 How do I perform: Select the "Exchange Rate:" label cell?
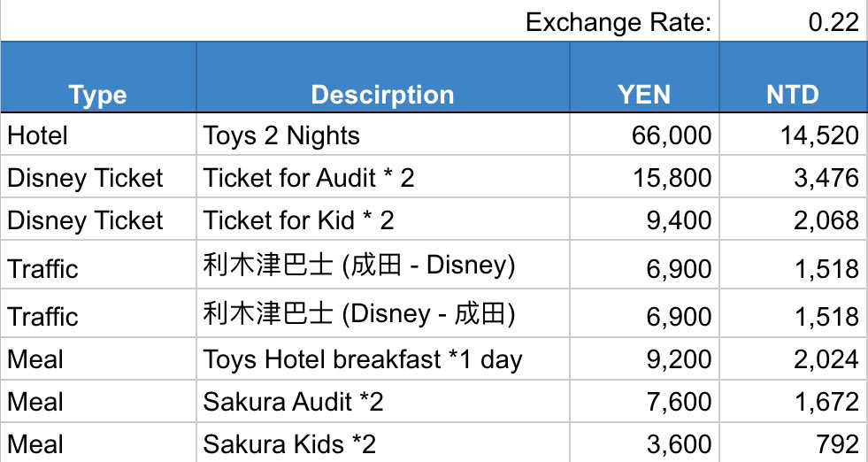pos(618,22)
